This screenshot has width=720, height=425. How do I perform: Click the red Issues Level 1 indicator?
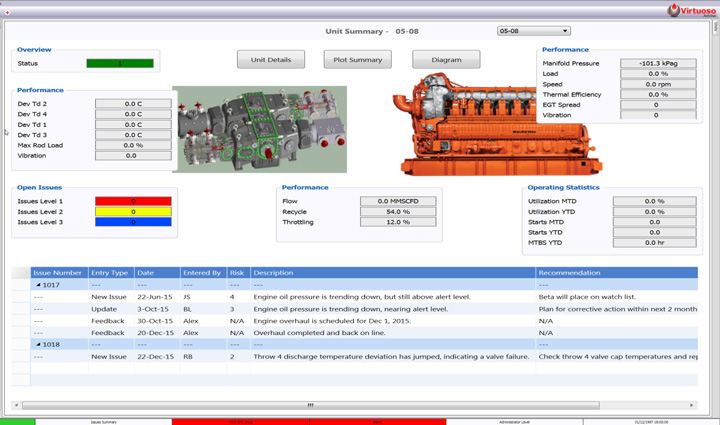pyautogui.click(x=133, y=201)
